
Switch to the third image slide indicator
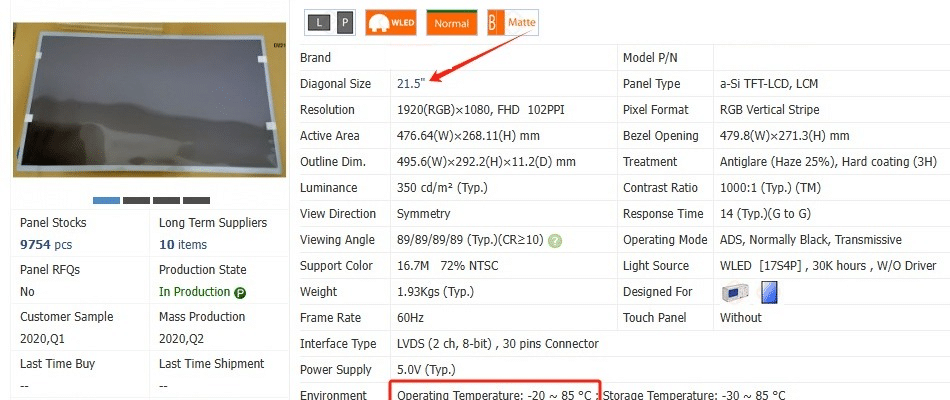pyautogui.click(x=166, y=200)
